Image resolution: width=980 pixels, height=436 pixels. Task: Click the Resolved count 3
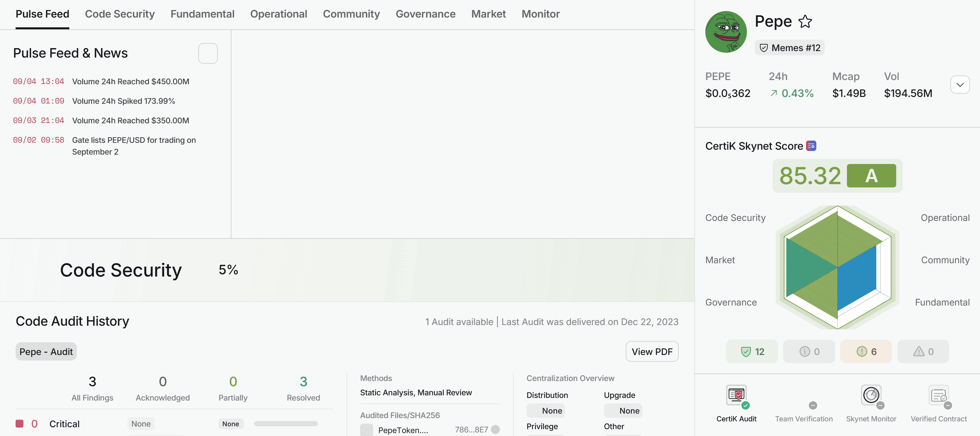[303, 381]
